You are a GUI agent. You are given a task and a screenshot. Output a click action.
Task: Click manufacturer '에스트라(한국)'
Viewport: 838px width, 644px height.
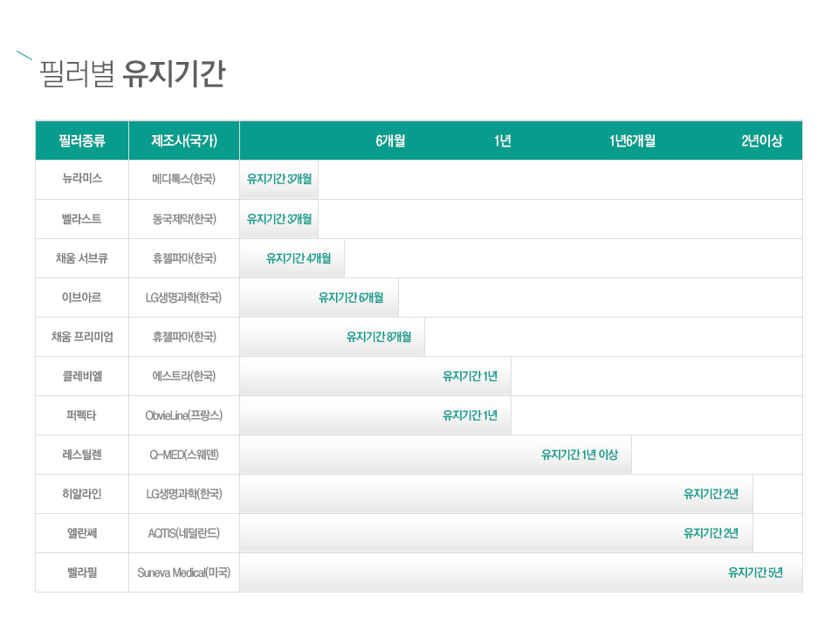pyautogui.click(x=184, y=376)
